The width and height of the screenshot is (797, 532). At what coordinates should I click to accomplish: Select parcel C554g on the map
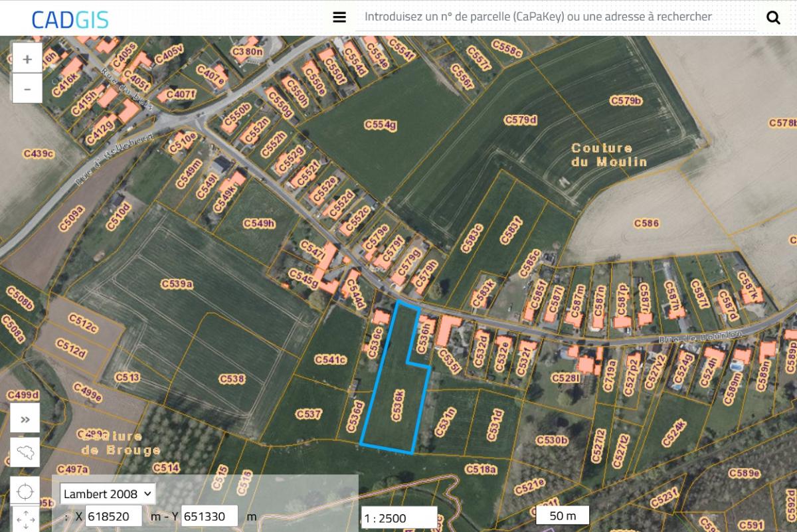coord(380,125)
